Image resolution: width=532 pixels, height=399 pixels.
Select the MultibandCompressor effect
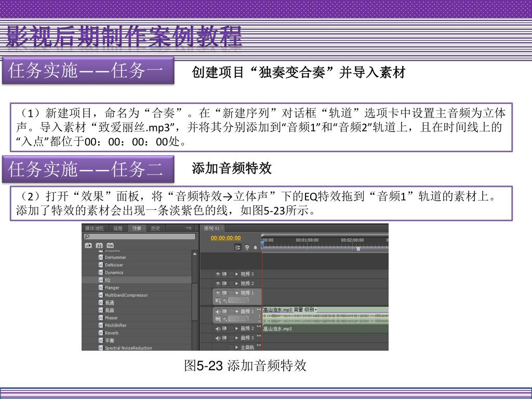pos(126,295)
